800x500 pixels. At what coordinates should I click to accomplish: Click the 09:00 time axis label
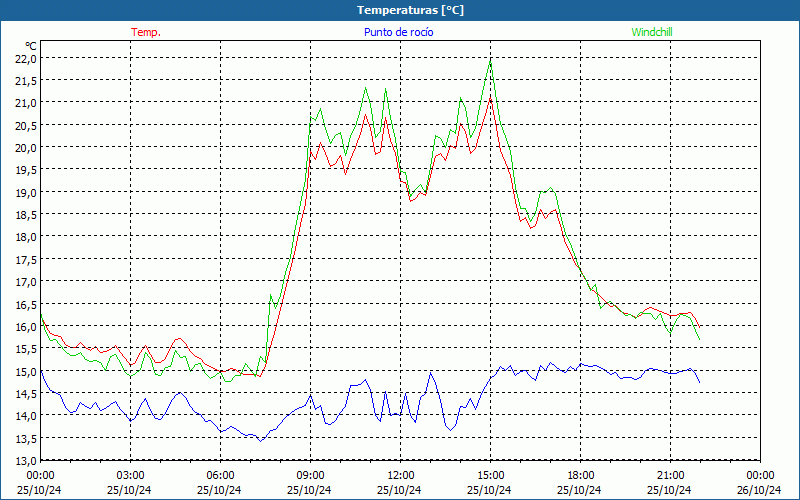[x=311, y=476]
